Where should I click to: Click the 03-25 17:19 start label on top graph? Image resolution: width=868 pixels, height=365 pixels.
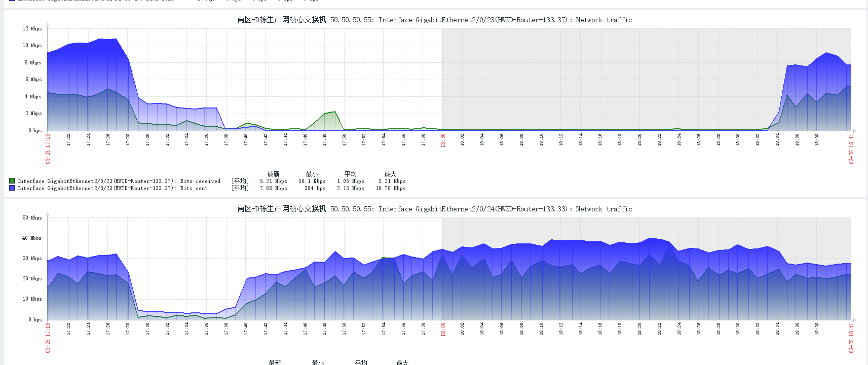click(48, 149)
